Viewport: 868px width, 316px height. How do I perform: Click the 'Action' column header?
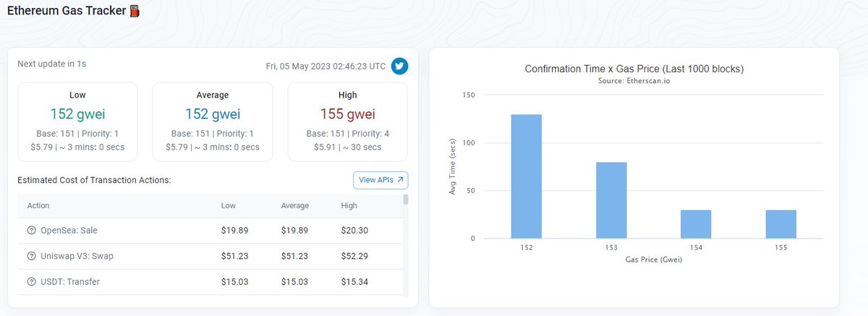click(38, 205)
